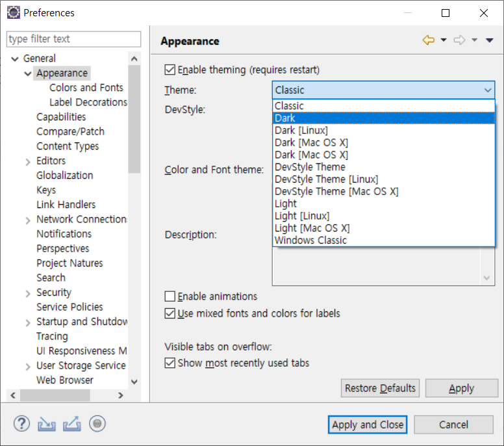The image size is (504, 446).
Task: Click the tree scroll up arrow
Action: coord(134,59)
